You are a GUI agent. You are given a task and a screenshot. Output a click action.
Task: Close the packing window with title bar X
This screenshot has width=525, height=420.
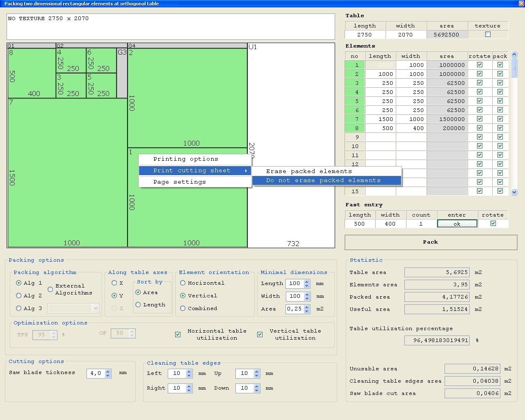click(521, 3)
